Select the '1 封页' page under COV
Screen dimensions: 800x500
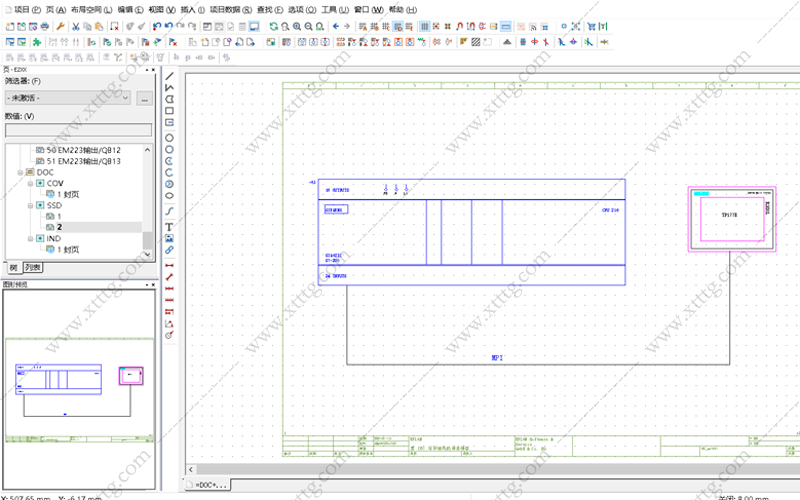click(63, 194)
